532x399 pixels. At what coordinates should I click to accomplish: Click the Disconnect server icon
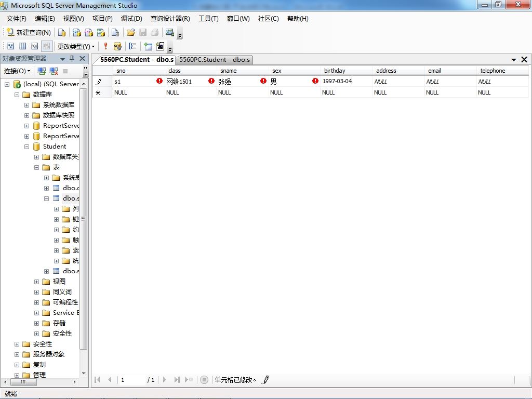pos(54,71)
